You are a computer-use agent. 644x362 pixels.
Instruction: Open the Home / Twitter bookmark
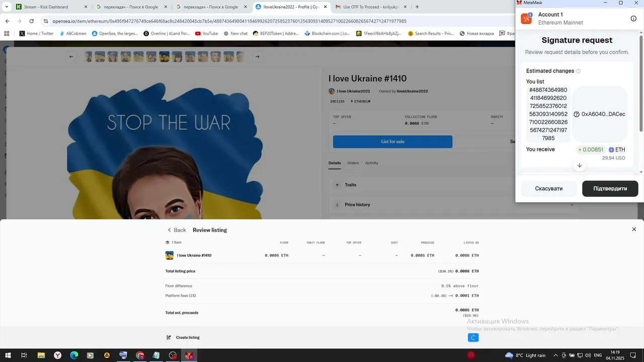pyautogui.click(x=36, y=34)
